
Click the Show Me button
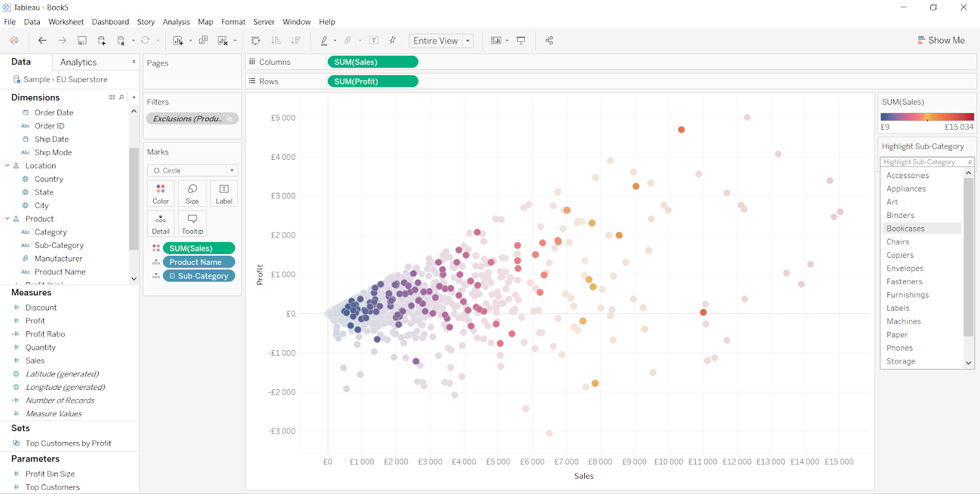[941, 40]
